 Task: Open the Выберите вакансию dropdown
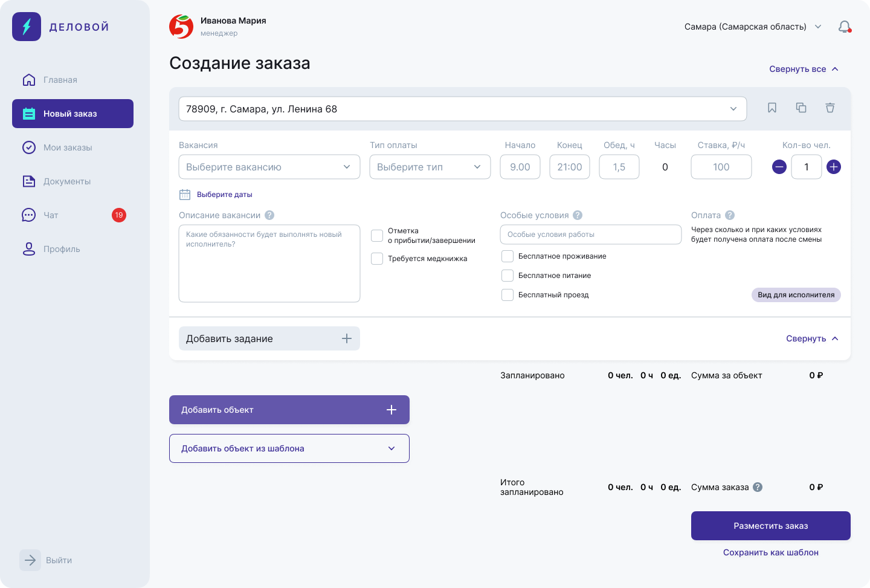point(269,167)
